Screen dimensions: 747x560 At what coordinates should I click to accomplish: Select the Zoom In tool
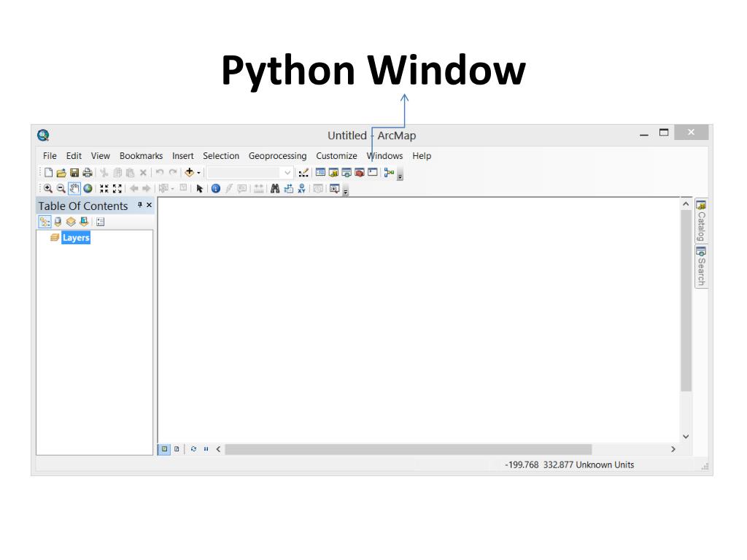48,189
